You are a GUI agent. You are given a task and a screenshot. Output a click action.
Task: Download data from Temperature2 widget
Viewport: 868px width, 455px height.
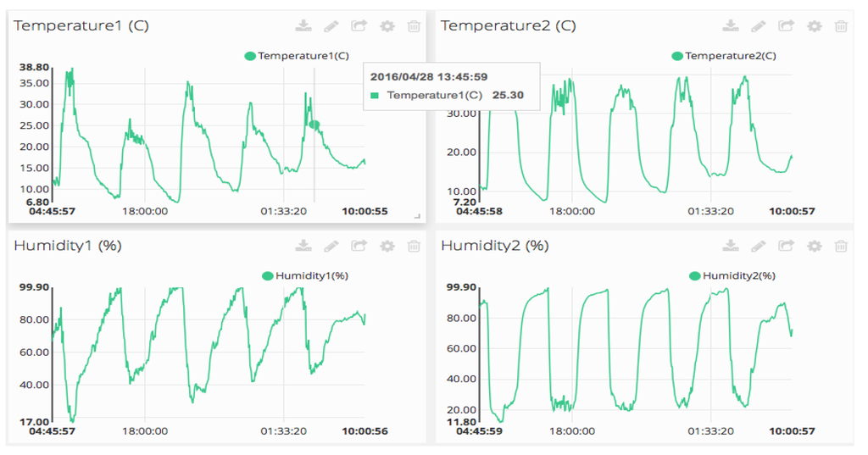[x=731, y=25]
